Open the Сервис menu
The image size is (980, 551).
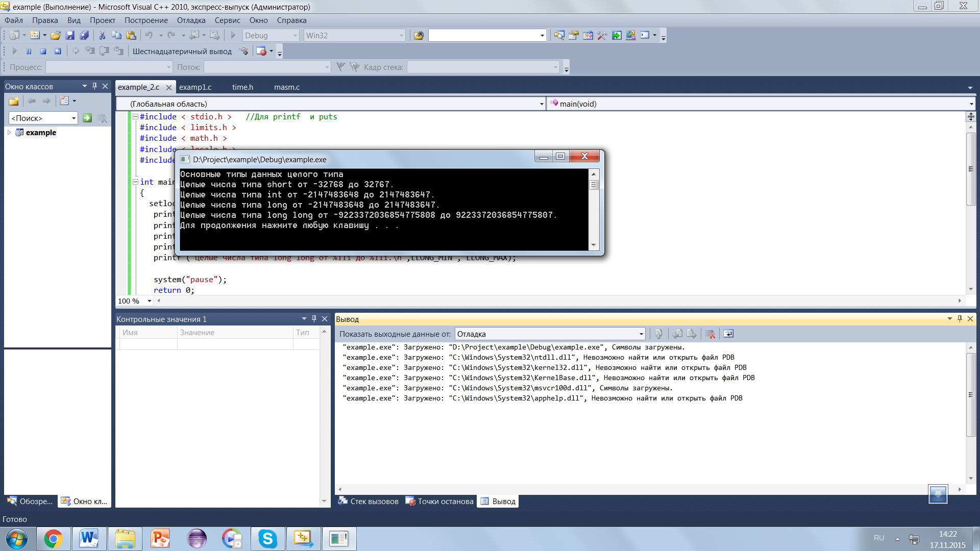click(227, 20)
